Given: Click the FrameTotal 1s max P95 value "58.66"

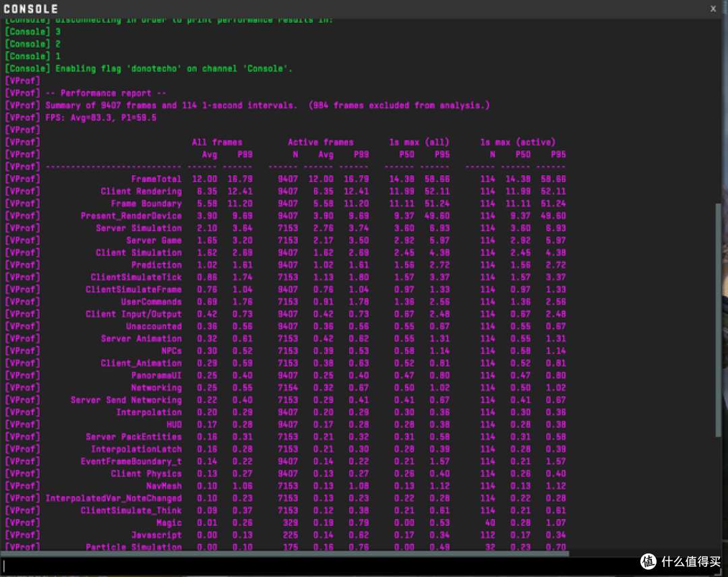Looking at the screenshot, I should click(437, 179).
